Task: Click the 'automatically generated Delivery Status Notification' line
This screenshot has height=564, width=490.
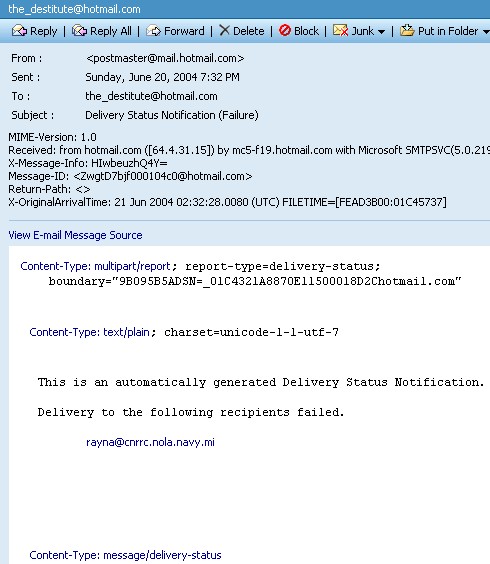Action: pos(261,382)
